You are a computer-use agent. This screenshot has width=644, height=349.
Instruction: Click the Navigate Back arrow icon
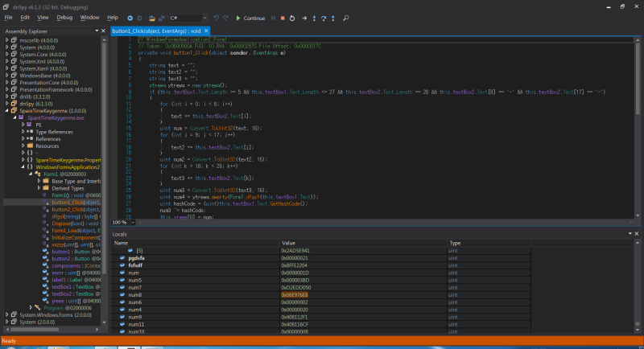click(x=130, y=17)
